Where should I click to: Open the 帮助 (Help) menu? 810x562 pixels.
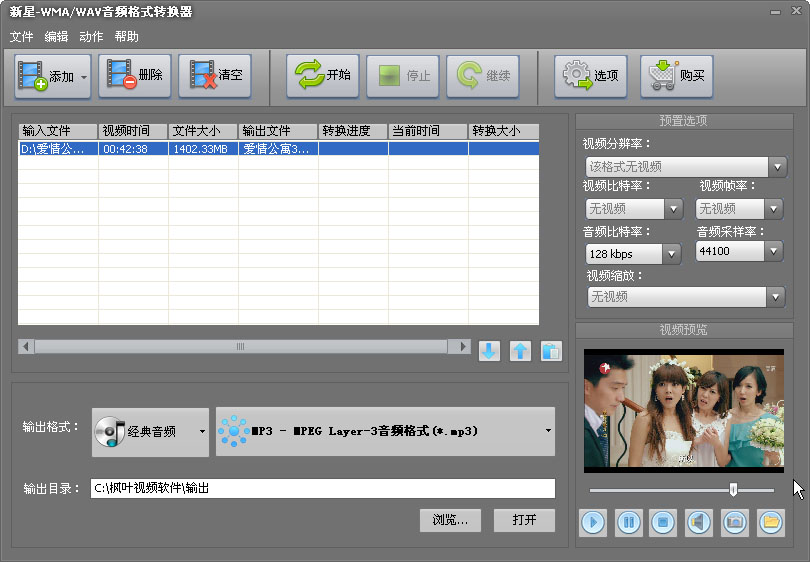[127, 36]
